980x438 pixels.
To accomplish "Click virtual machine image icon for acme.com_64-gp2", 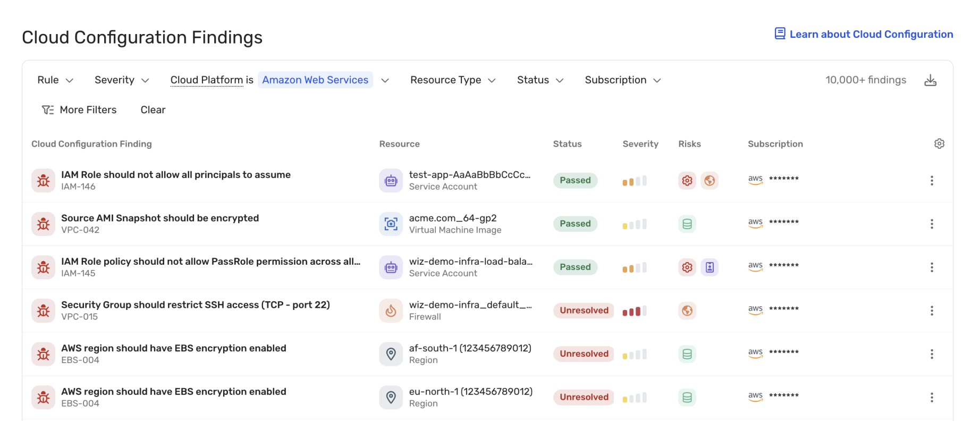I will click(391, 224).
